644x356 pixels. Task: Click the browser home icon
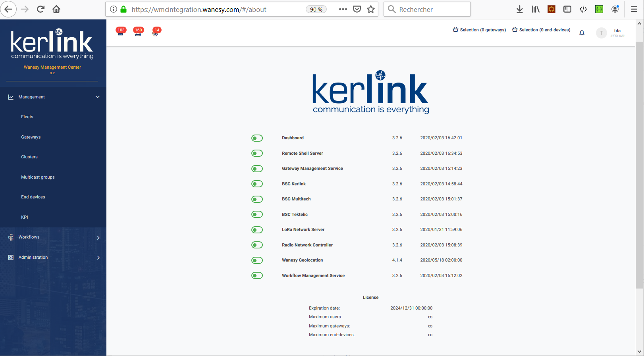pos(56,9)
